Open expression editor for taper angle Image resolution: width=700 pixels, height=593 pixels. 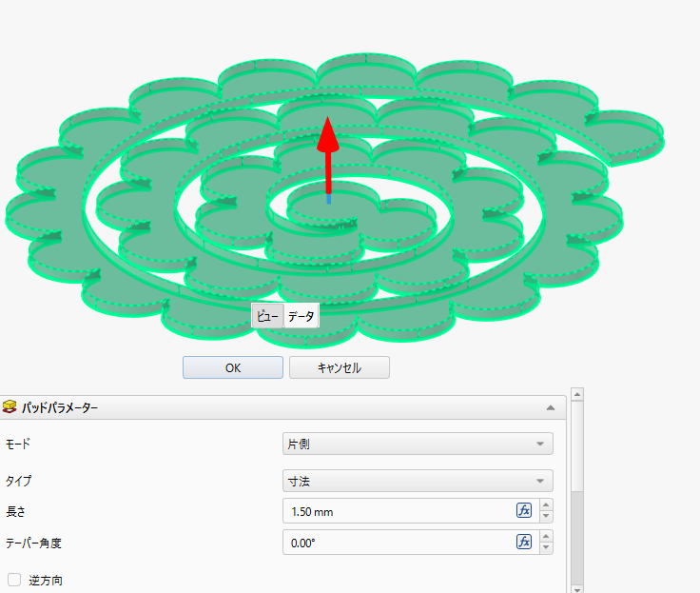[524, 542]
